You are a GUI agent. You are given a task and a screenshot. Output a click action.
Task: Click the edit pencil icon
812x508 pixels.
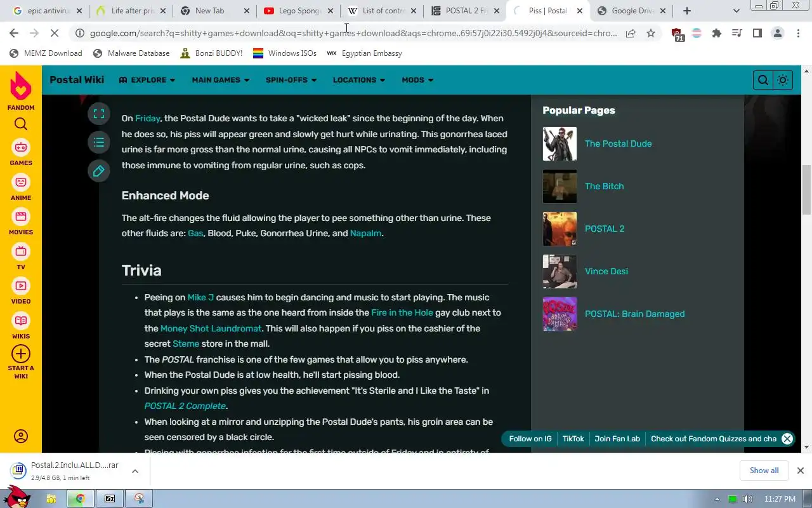pos(99,171)
